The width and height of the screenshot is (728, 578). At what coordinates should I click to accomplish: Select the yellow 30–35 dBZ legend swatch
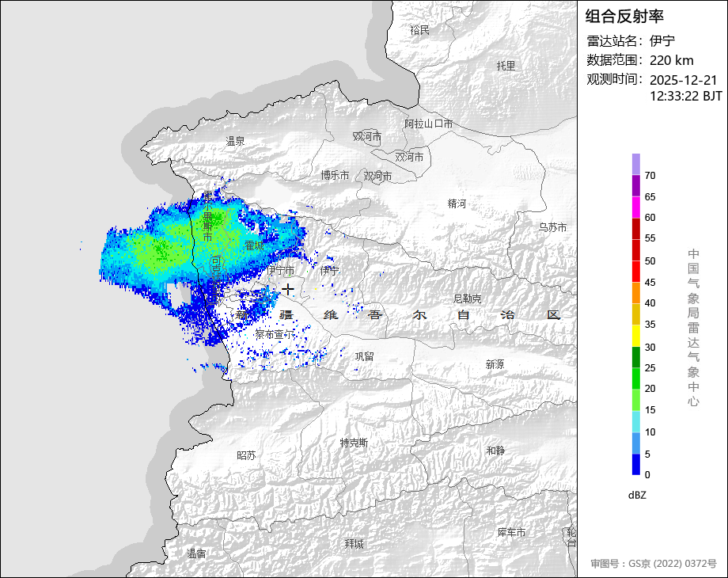[x=636, y=336]
